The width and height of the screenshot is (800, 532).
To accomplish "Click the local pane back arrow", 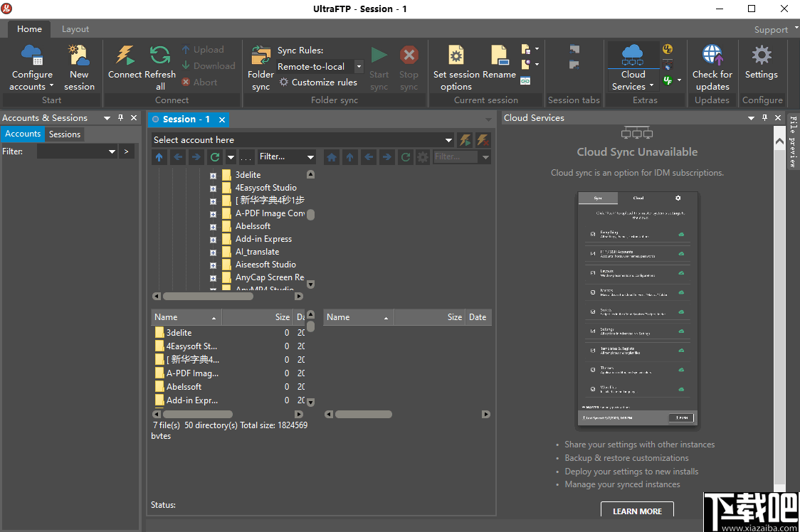I will [177, 157].
